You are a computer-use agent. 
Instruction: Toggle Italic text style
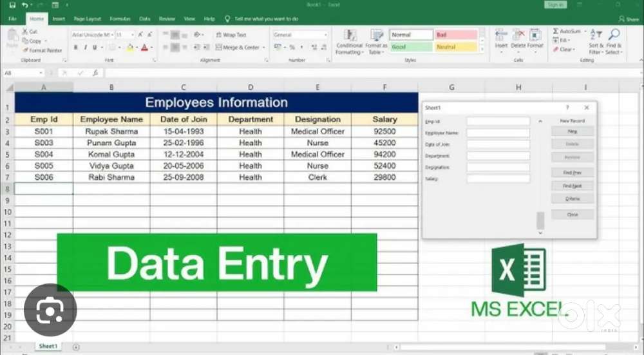[x=86, y=48]
